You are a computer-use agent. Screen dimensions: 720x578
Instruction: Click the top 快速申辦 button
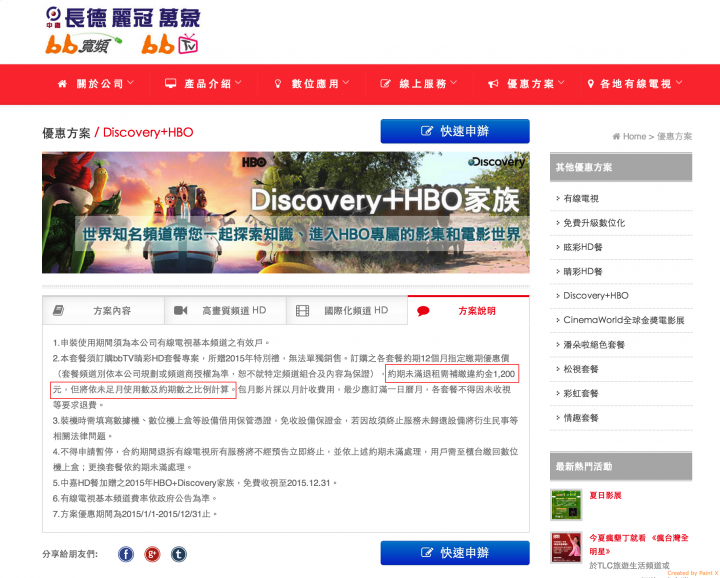click(455, 131)
